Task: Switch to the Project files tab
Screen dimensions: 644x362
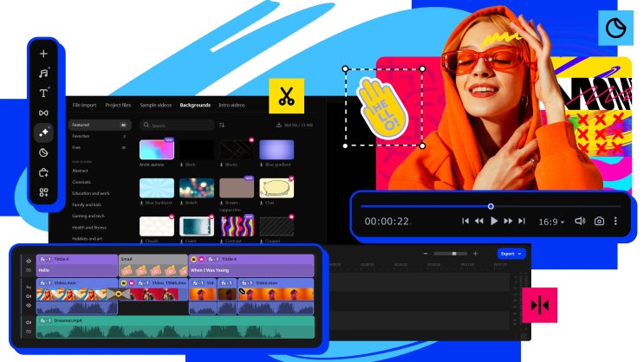Action: point(118,105)
